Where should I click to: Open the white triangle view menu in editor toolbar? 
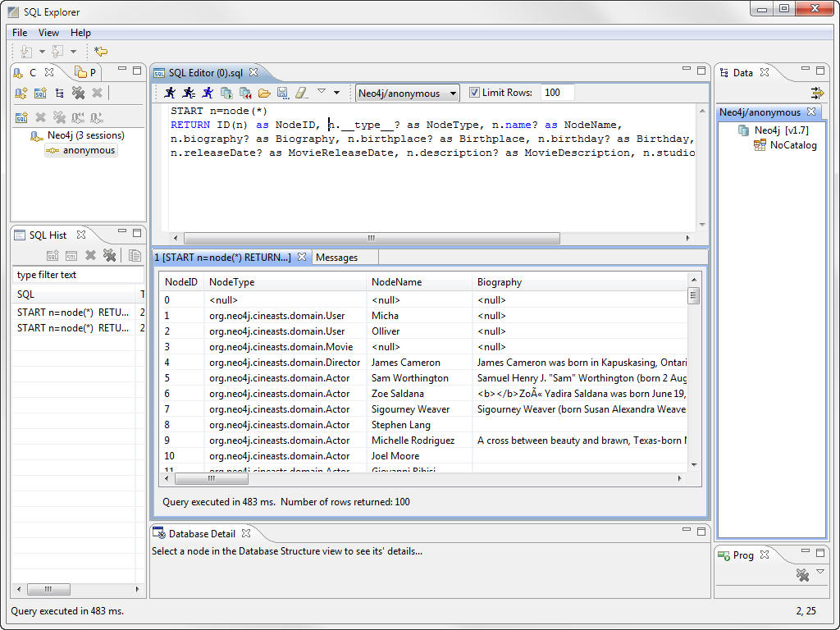(x=322, y=91)
